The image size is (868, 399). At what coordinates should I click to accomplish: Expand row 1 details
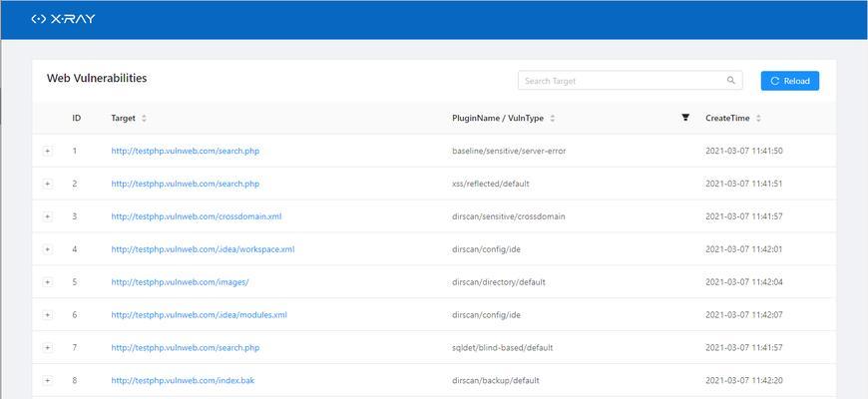point(48,151)
